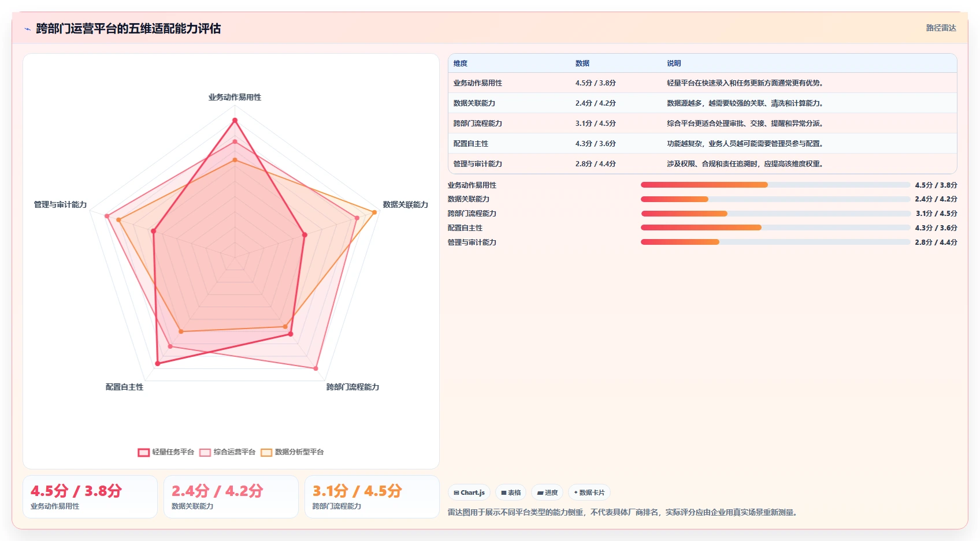This screenshot has width=980, height=541.
Task: Click the 数据卡片 chip
Action: point(589,493)
